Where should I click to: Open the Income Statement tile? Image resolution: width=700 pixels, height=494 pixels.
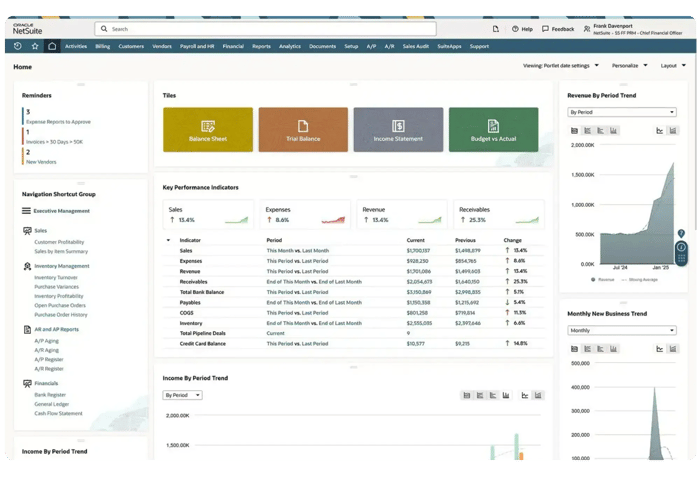click(398, 129)
